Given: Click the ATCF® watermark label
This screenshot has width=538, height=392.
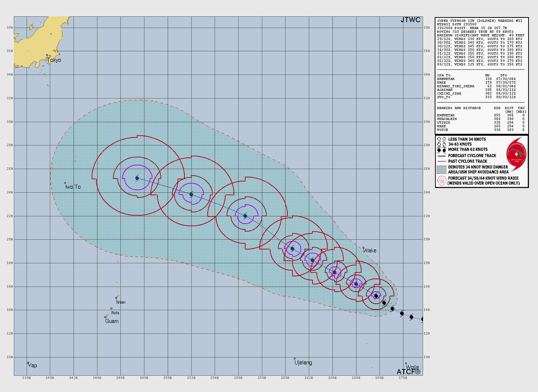Looking at the screenshot, I should [x=409, y=372].
